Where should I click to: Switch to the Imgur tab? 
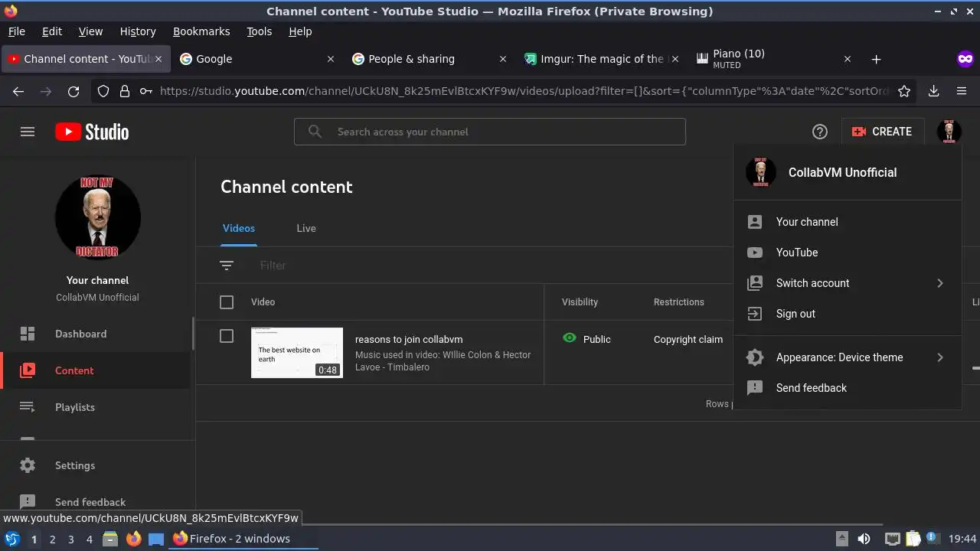point(601,59)
